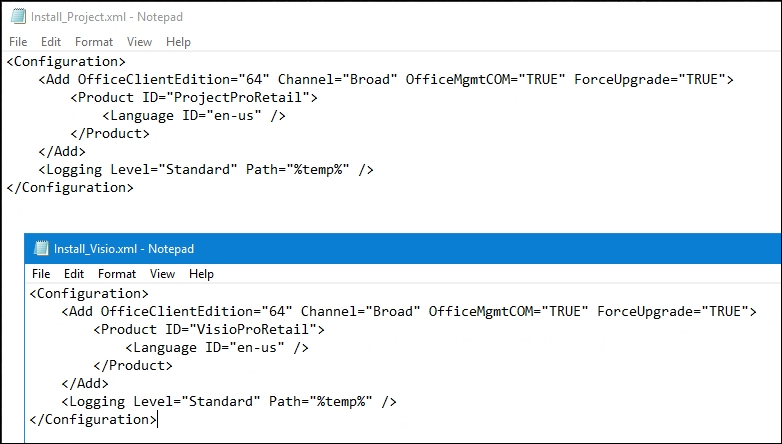Open View menu in Install_Project.xml window

(139, 42)
